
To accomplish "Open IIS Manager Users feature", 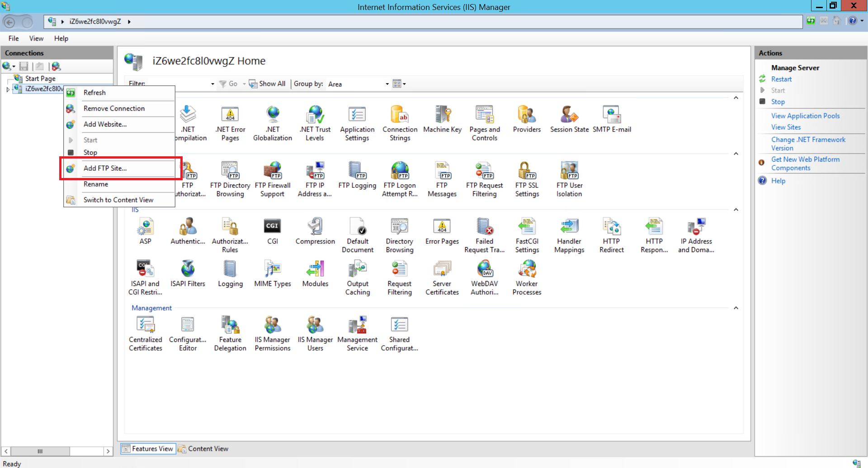I will (315, 334).
